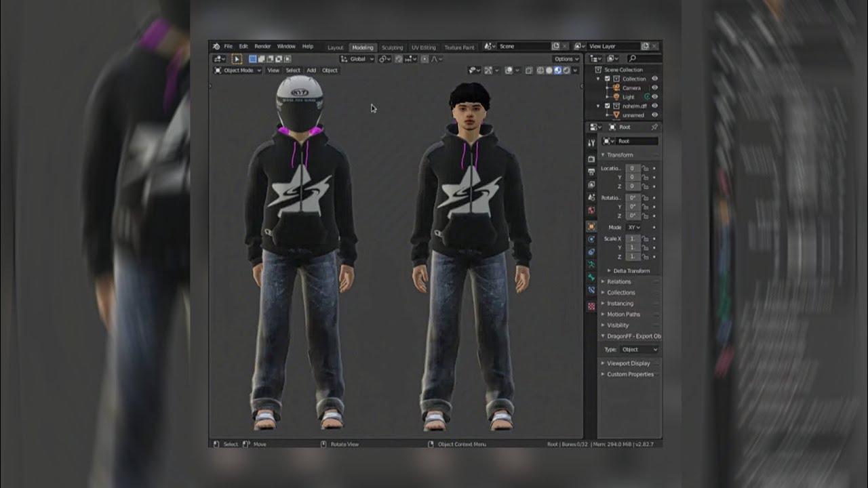Open the DragonFF Type Object dropdown
Viewport: 868px width, 488px height.
(x=639, y=349)
